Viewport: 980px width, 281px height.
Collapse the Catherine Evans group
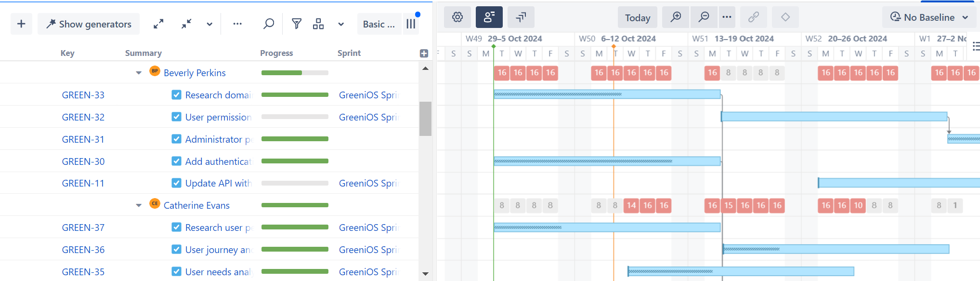pos(139,205)
